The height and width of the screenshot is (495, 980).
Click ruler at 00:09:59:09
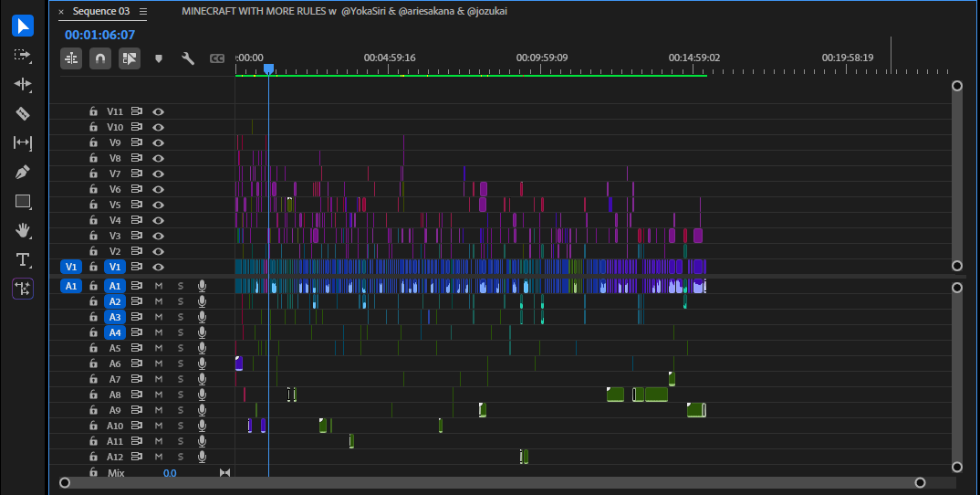[542, 58]
